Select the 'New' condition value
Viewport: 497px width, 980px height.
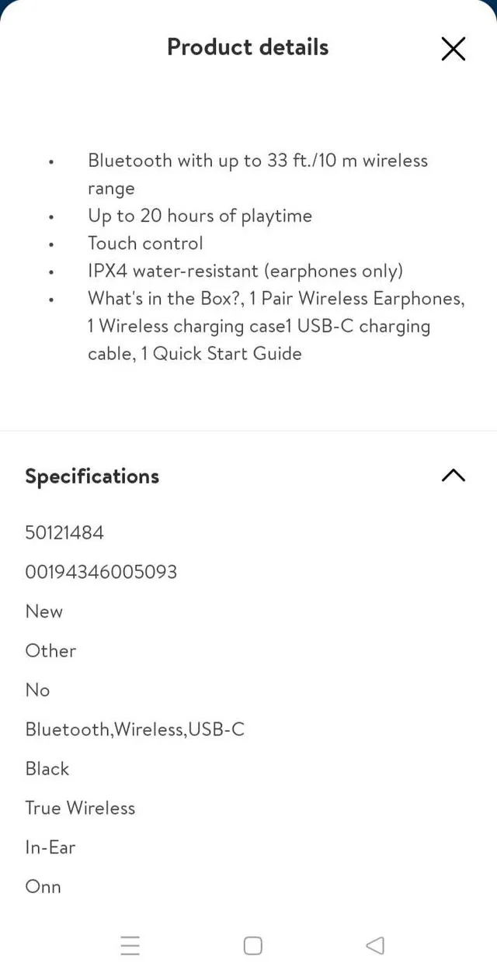coord(43,611)
